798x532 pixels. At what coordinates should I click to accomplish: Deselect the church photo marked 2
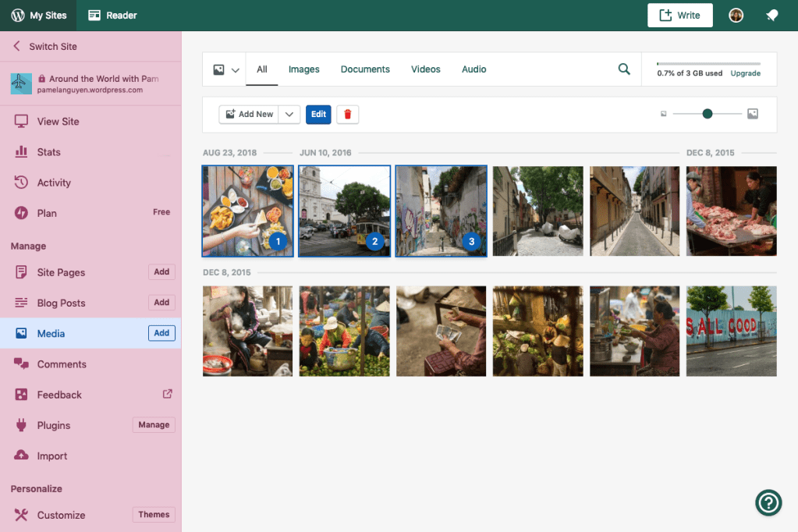[x=344, y=211]
